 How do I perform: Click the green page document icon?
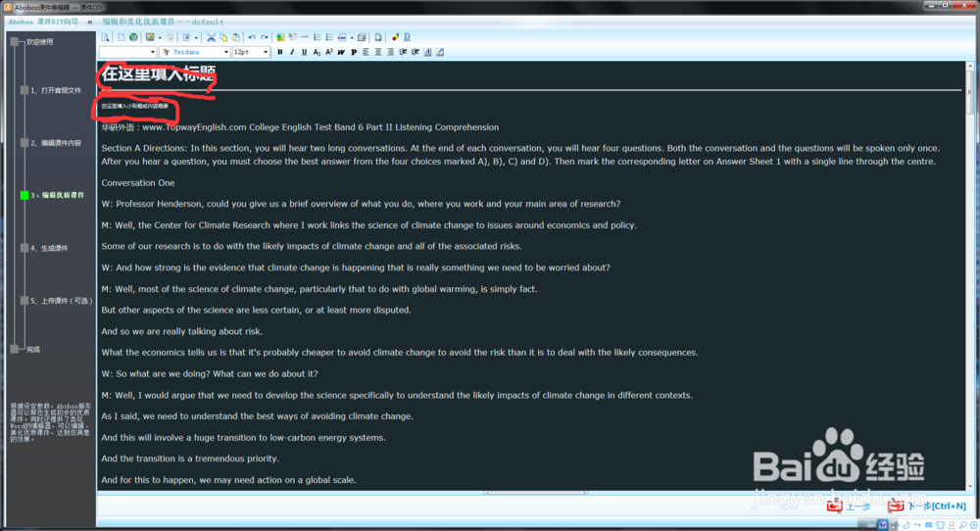pos(378,37)
